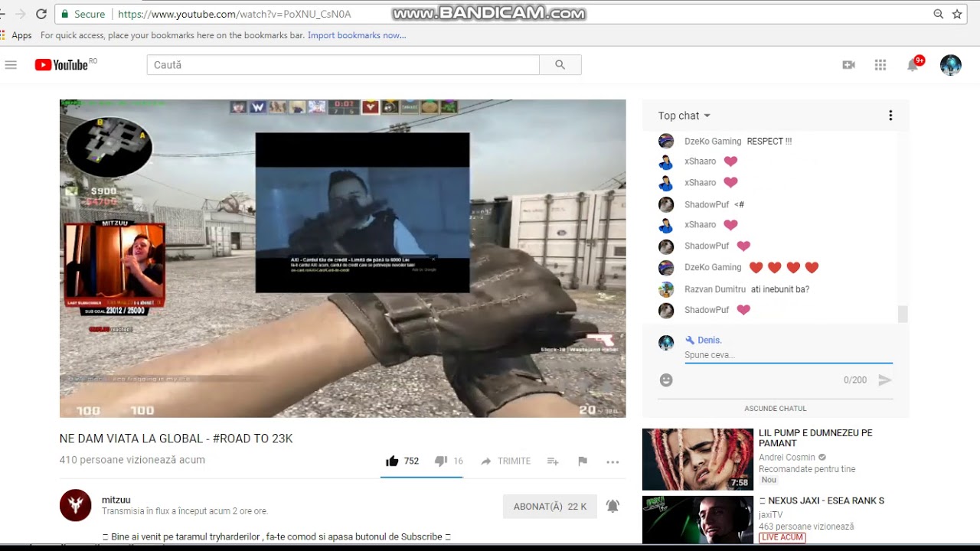The width and height of the screenshot is (980, 551).
Task: Click the search magnifier button
Action: pos(560,65)
